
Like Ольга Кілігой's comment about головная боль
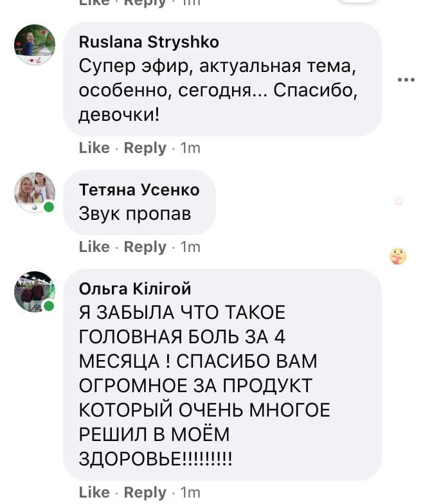[94, 492]
